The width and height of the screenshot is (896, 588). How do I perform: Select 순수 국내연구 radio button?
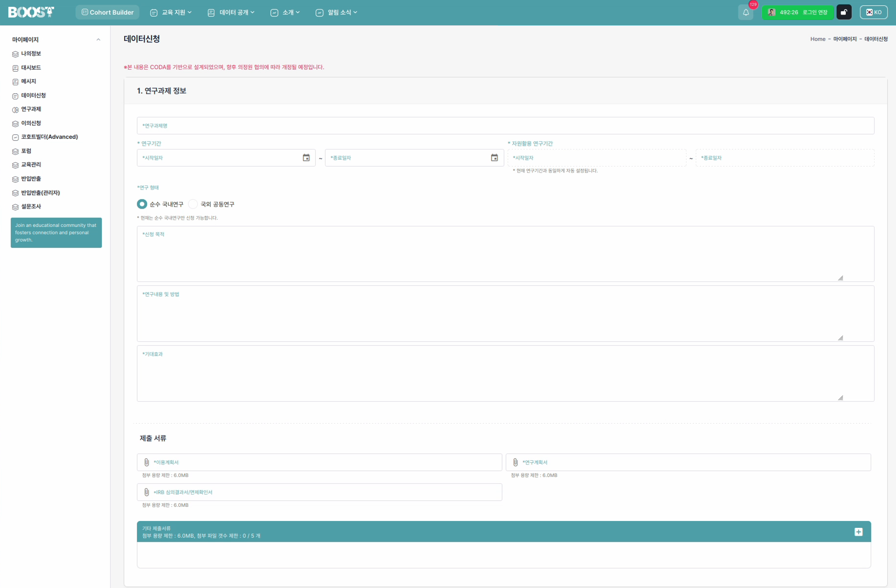[x=142, y=204]
